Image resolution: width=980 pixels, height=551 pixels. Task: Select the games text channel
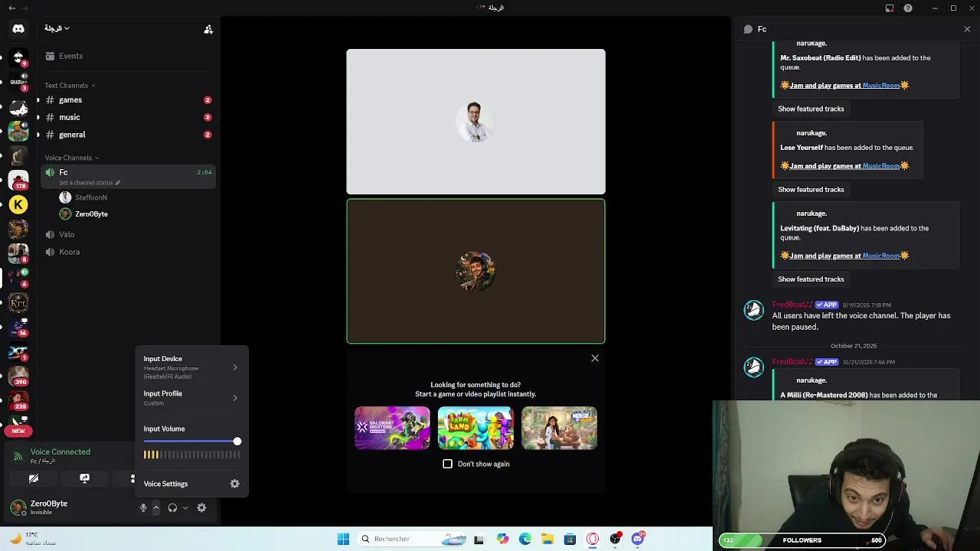pos(128,100)
